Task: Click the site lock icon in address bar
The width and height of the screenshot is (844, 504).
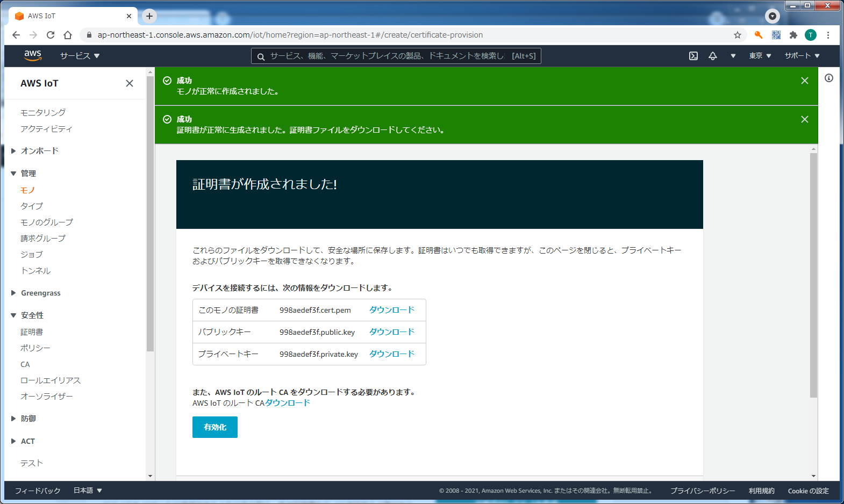Action: tap(89, 35)
